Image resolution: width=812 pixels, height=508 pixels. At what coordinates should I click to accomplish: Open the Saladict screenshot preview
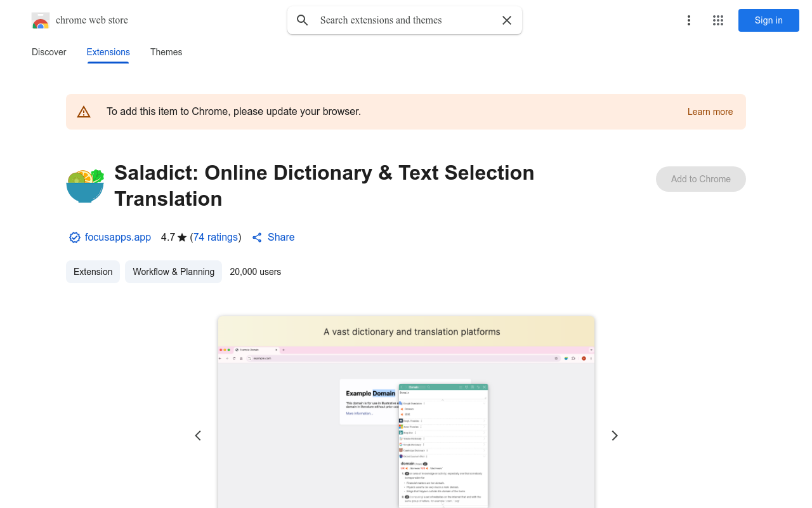pyautogui.click(x=406, y=412)
